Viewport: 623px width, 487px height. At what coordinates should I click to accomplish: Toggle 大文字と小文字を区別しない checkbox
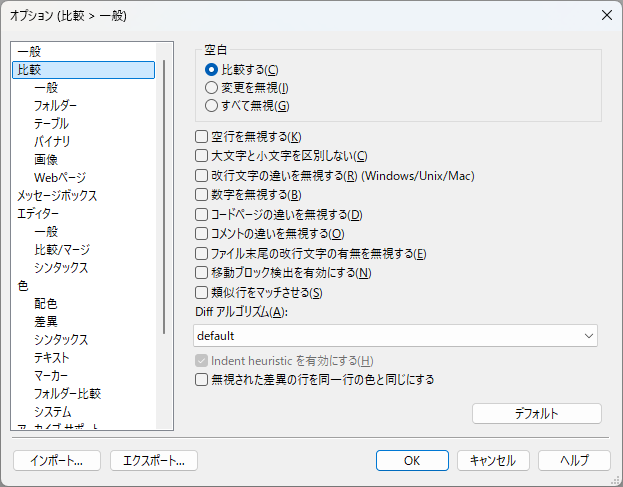tap(201, 156)
